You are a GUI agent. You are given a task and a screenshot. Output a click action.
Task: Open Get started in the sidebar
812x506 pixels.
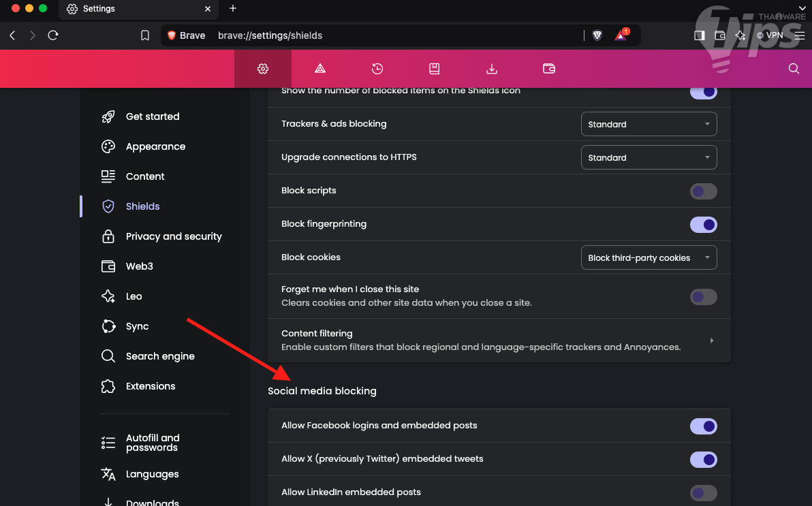[x=153, y=116]
